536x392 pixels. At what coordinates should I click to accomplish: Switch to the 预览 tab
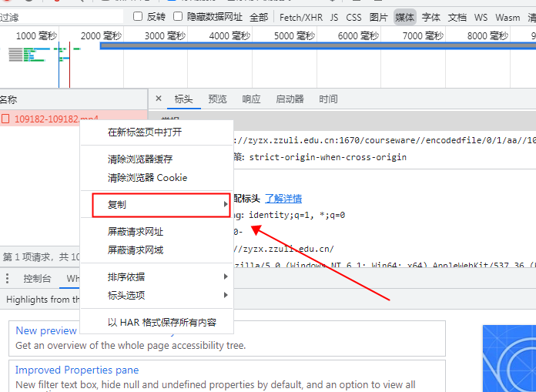(218, 99)
